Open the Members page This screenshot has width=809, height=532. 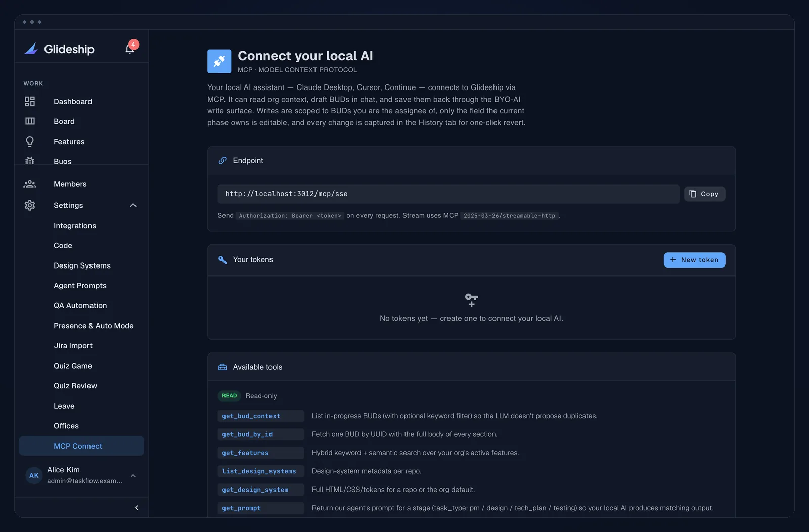coord(70,184)
